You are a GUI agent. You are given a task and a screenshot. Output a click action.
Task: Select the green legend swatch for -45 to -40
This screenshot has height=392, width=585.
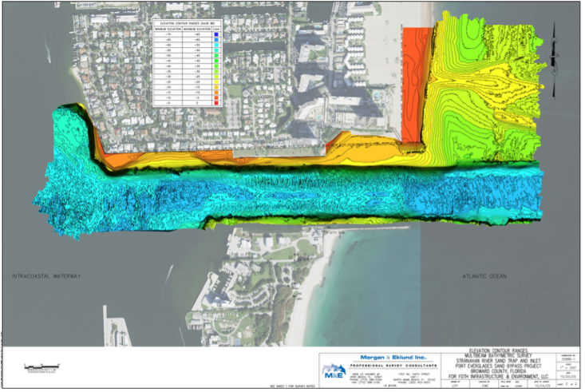tap(216, 61)
